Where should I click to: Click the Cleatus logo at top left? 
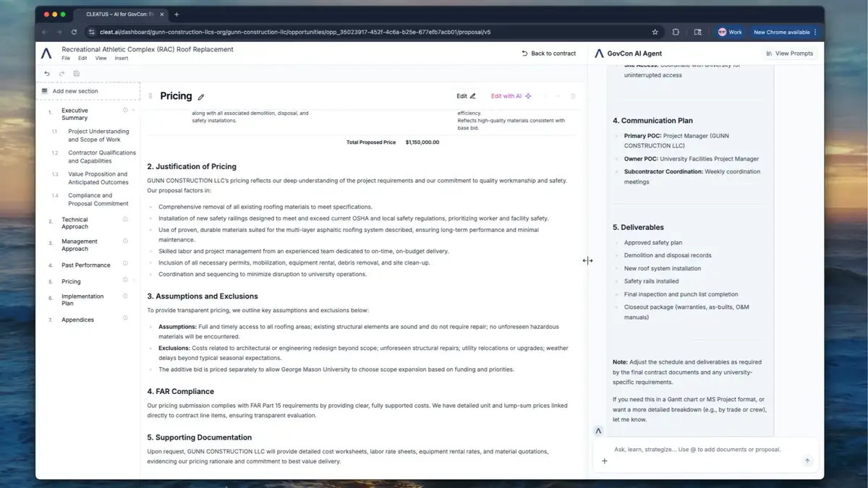(47, 53)
